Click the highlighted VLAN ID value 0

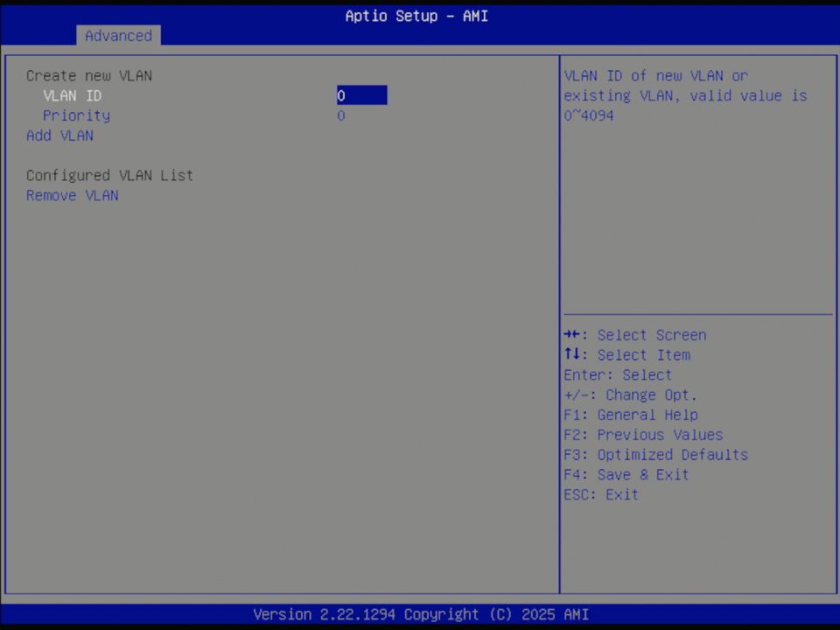click(361, 95)
